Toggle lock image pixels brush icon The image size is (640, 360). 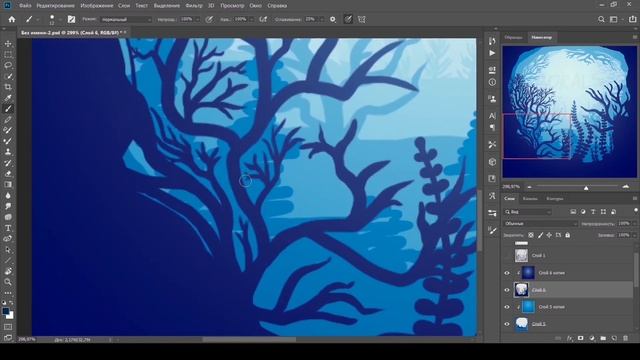(x=540, y=235)
